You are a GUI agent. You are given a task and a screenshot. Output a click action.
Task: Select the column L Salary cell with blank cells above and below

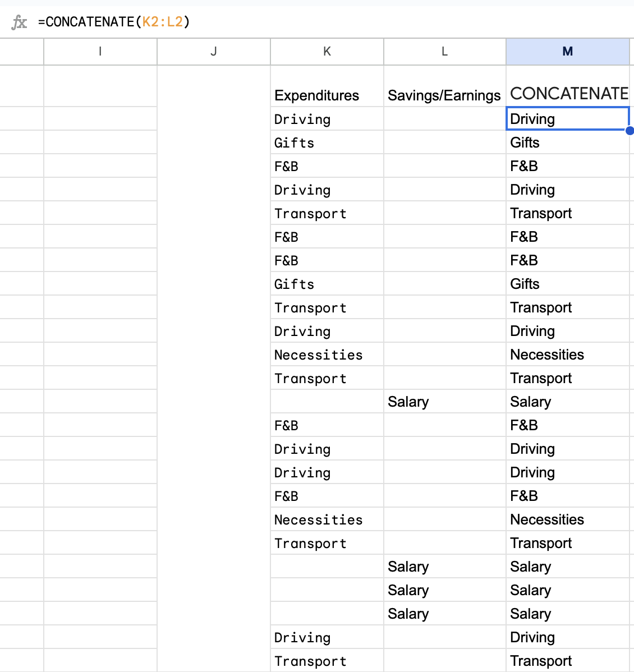444,402
